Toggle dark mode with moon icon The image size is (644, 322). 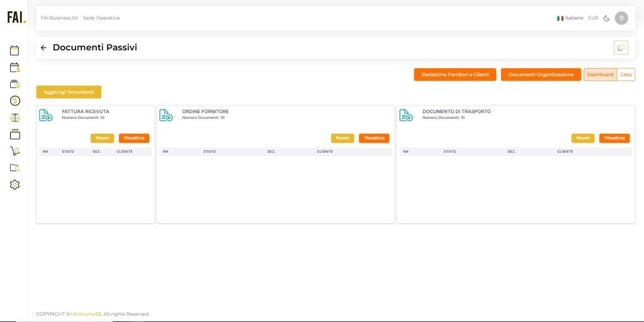pos(606,18)
